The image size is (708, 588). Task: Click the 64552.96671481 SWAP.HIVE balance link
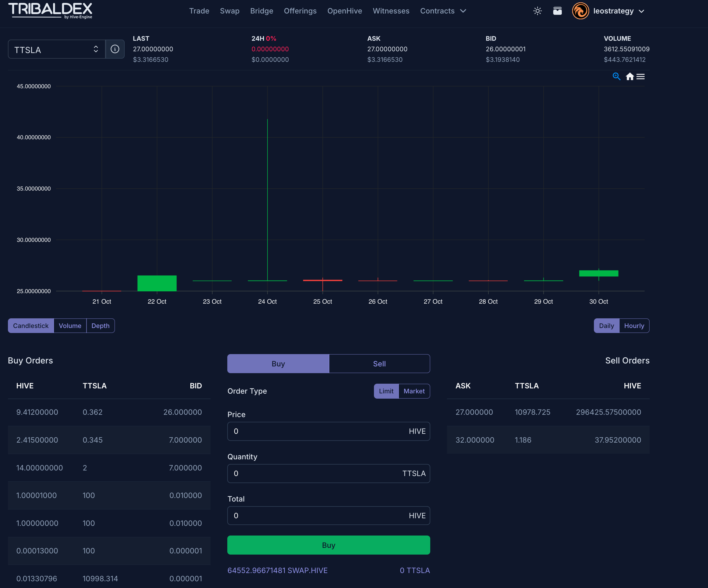pyautogui.click(x=277, y=570)
